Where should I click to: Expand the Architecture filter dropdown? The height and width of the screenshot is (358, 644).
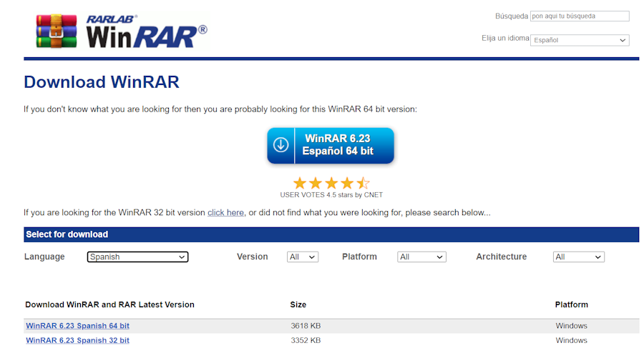(578, 257)
